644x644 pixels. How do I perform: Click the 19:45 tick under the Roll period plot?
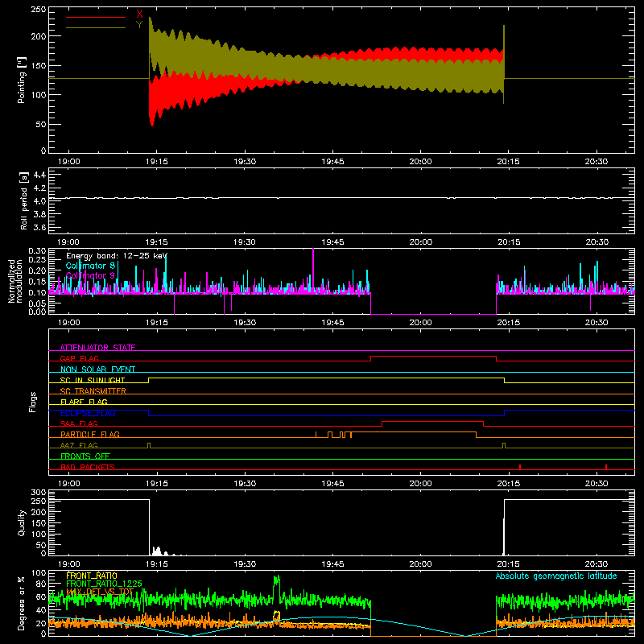coord(332,242)
